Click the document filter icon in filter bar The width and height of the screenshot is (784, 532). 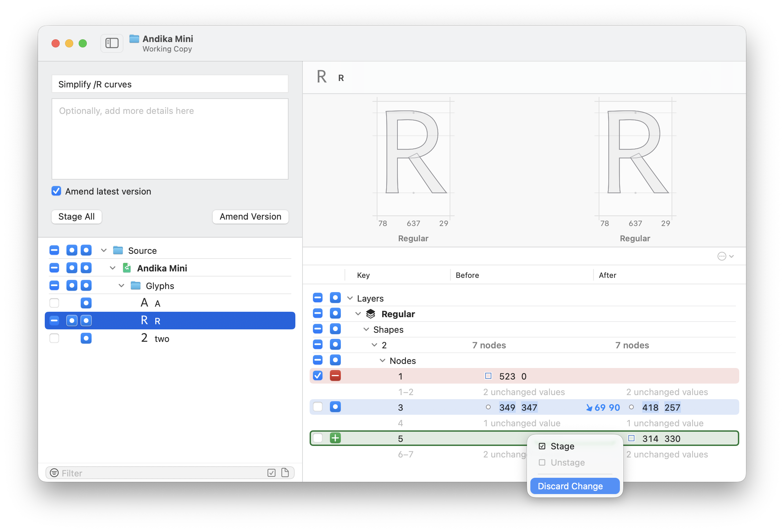tap(285, 473)
